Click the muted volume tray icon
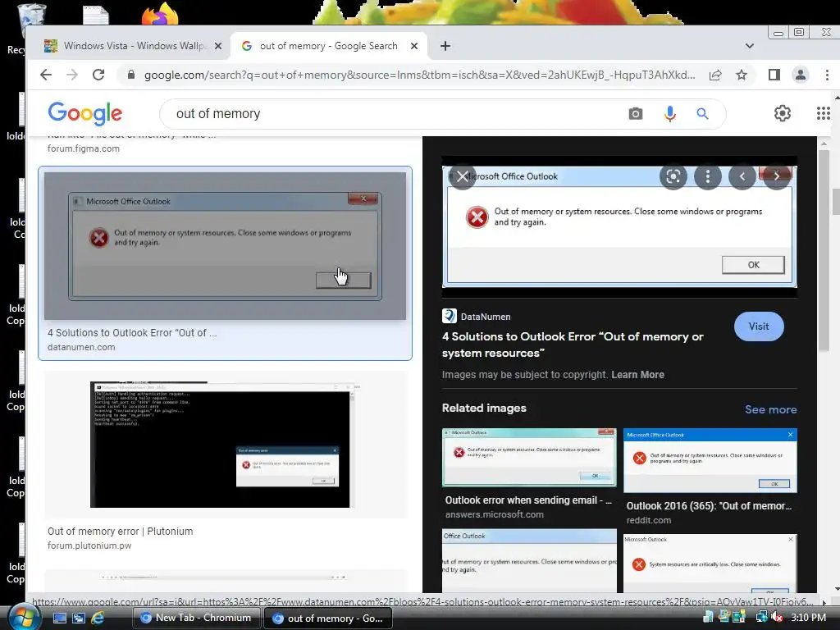 click(x=777, y=617)
